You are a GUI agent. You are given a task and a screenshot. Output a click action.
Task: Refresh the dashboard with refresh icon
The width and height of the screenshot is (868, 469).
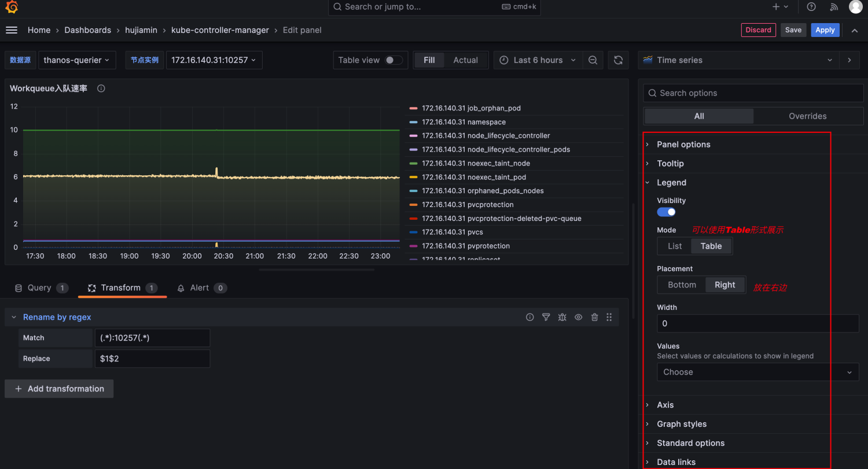618,60
